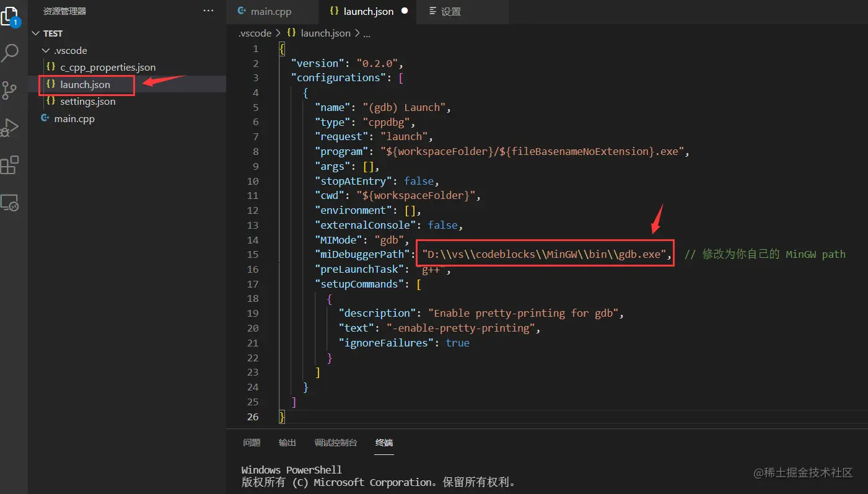This screenshot has height=494, width=868.
Task: Open more actions via the ellipsis in Explorer
Action: pos(208,11)
